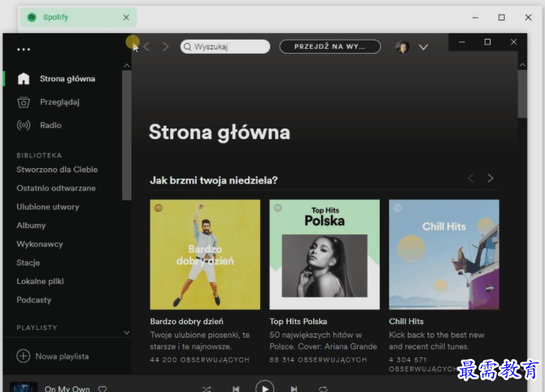Go back with the left arrow
Image resolution: width=545 pixels, height=392 pixels.
(x=146, y=47)
